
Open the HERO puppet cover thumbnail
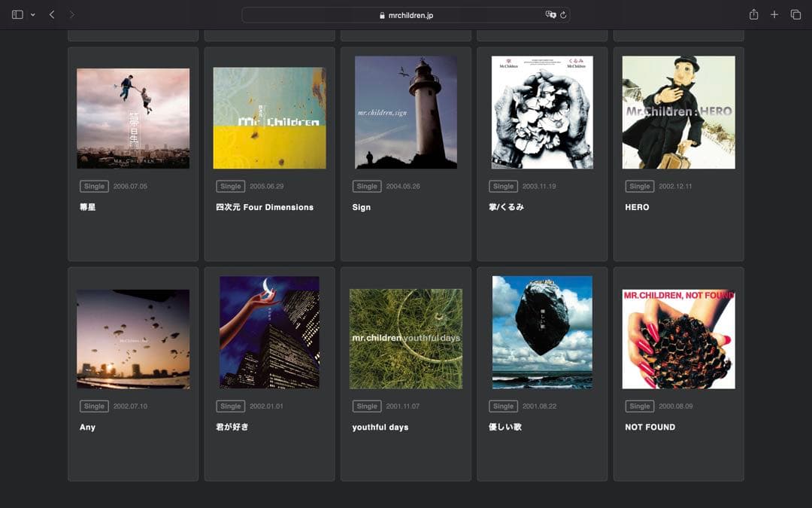coord(678,112)
